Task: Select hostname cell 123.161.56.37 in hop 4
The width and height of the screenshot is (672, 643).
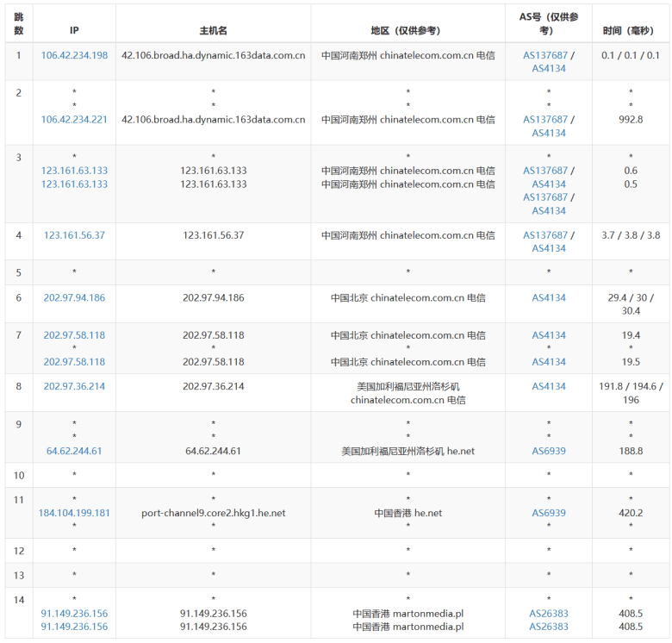Action: point(213,235)
